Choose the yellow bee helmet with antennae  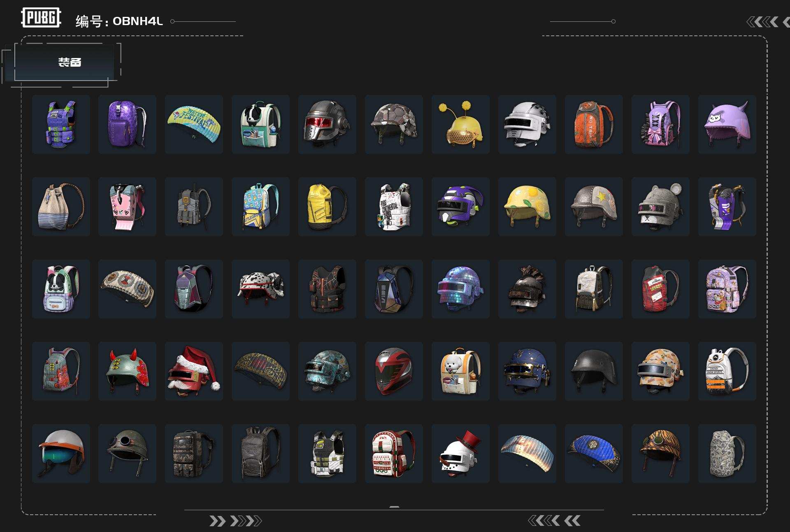point(460,124)
